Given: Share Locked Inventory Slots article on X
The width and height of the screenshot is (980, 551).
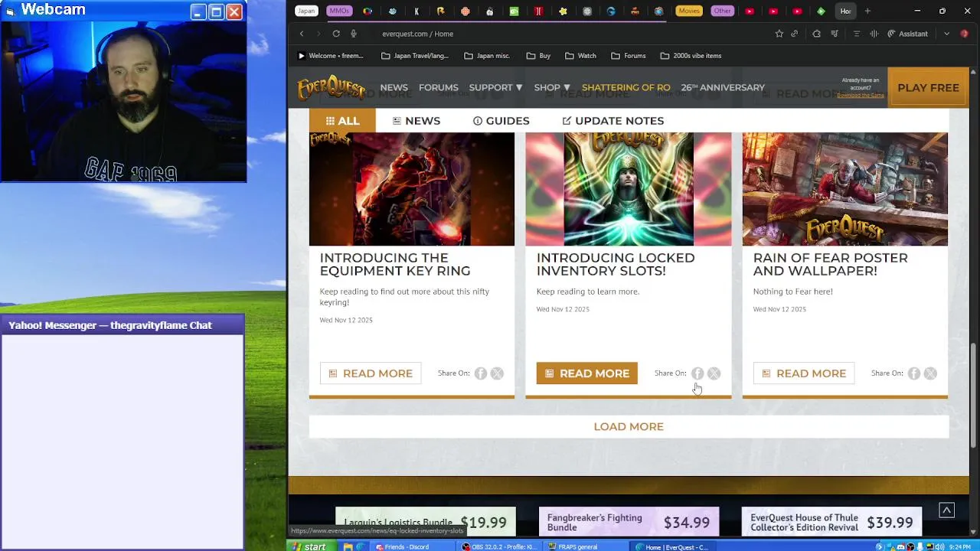Looking at the screenshot, I should click(x=714, y=373).
